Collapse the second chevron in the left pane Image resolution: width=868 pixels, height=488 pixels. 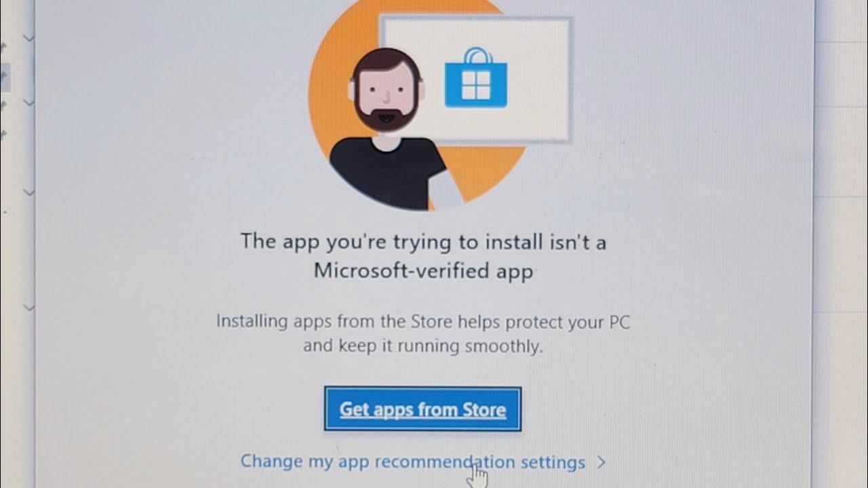(x=28, y=102)
